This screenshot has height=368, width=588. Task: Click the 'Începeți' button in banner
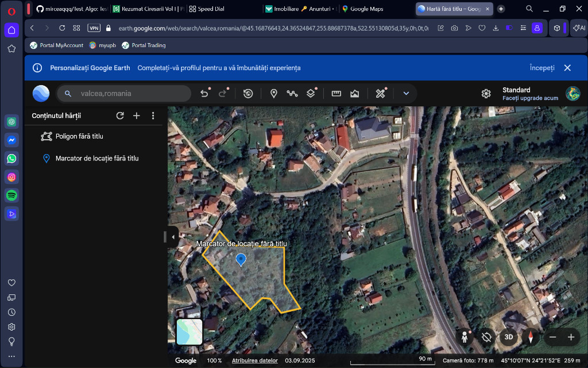coord(541,68)
